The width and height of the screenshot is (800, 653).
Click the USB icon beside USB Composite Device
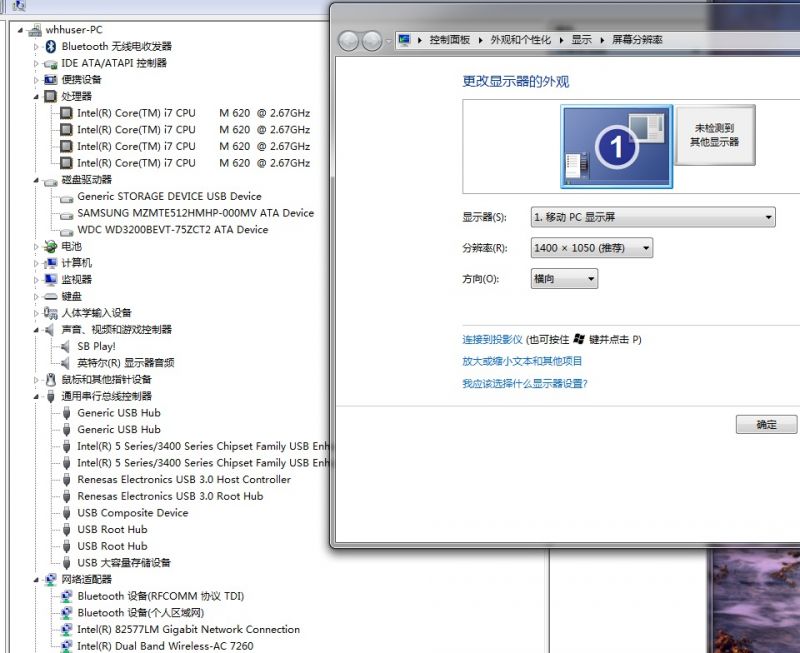click(x=66, y=513)
